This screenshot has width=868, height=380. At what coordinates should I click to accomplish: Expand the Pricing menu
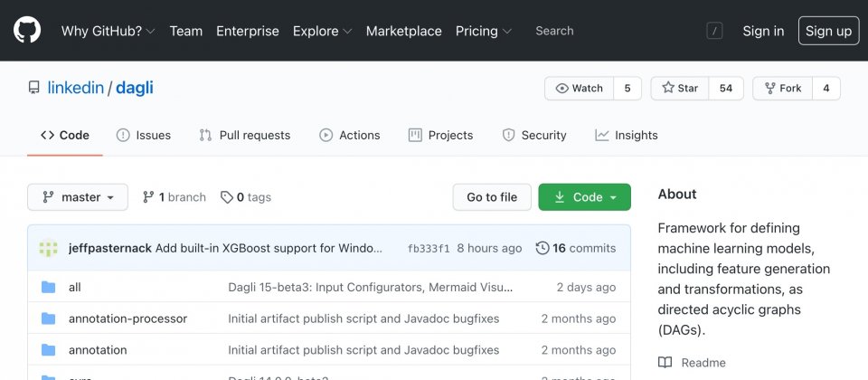tap(483, 31)
